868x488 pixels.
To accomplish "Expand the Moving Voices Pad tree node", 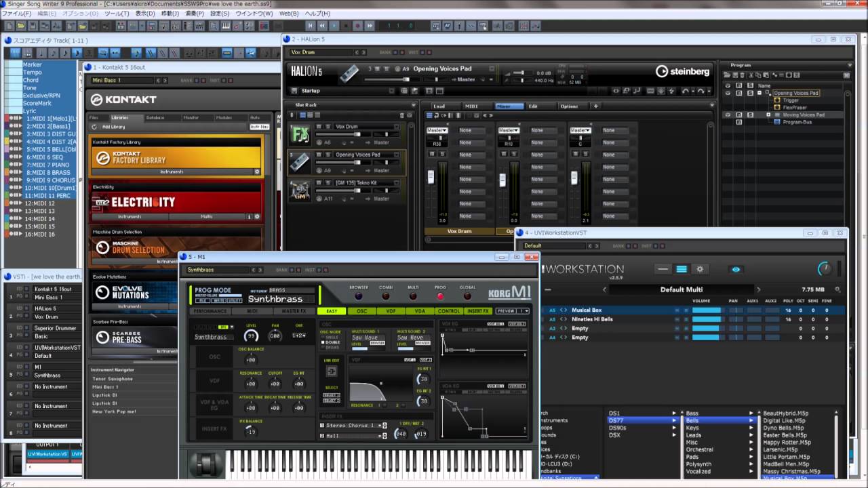I will click(x=768, y=115).
